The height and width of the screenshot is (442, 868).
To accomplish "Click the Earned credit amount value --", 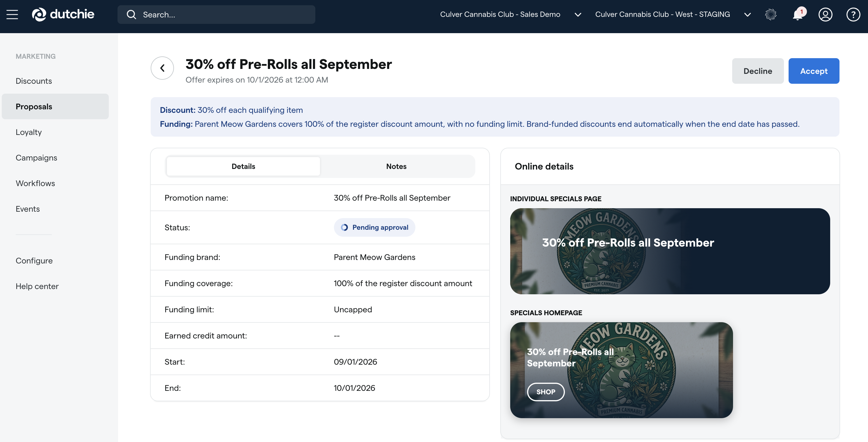I will 337,336.
